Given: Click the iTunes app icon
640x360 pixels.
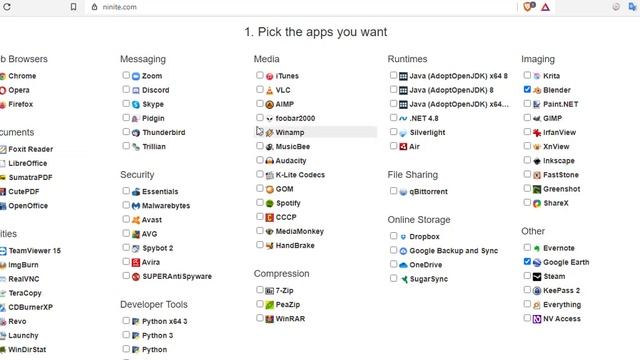Looking at the screenshot, I should click(x=269, y=76).
